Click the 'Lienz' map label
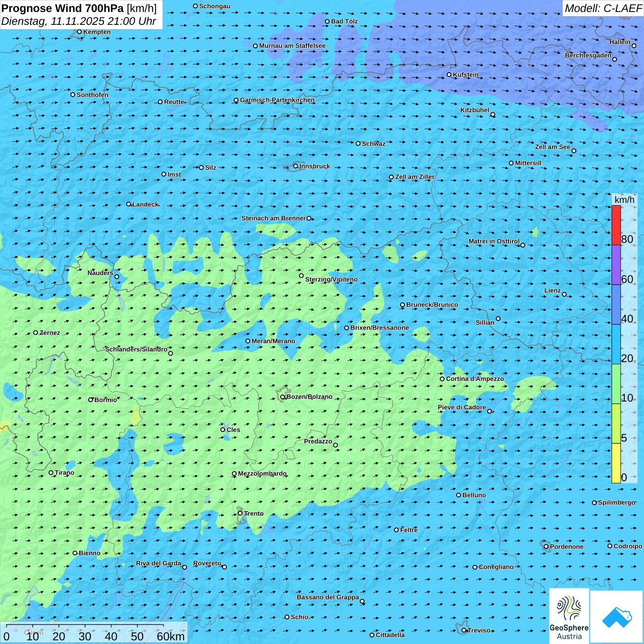The width and height of the screenshot is (644, 644). pos(552,290)
